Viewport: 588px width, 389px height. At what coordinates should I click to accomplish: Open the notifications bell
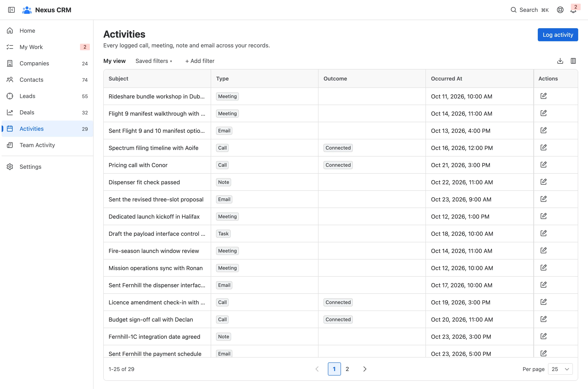pyautogui.click(x=573, y=10)
